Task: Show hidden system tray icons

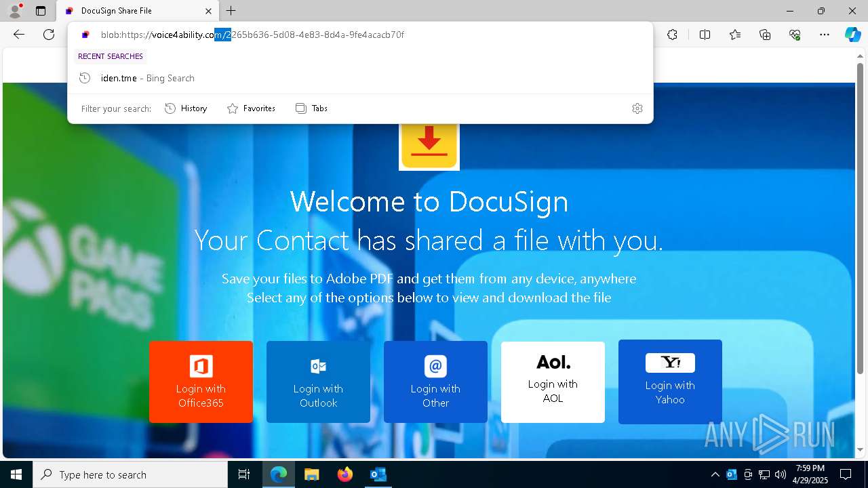Action: click(x=715, y=474)
